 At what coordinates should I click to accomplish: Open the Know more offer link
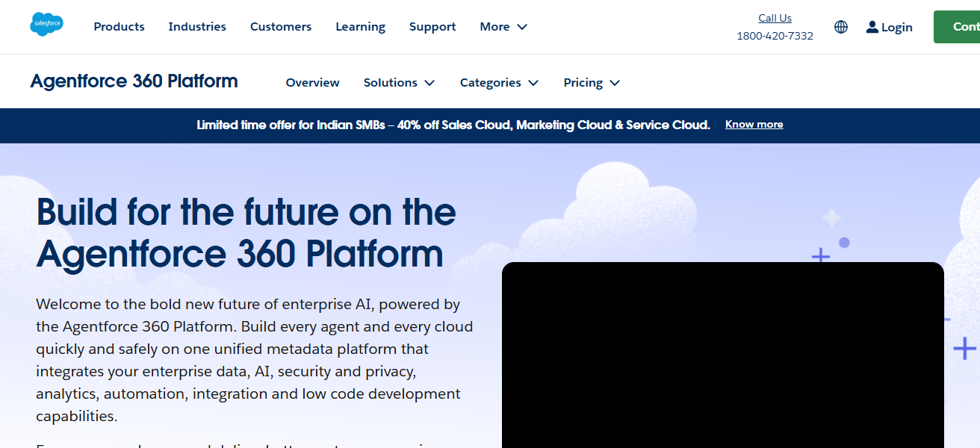pos(754,124)
